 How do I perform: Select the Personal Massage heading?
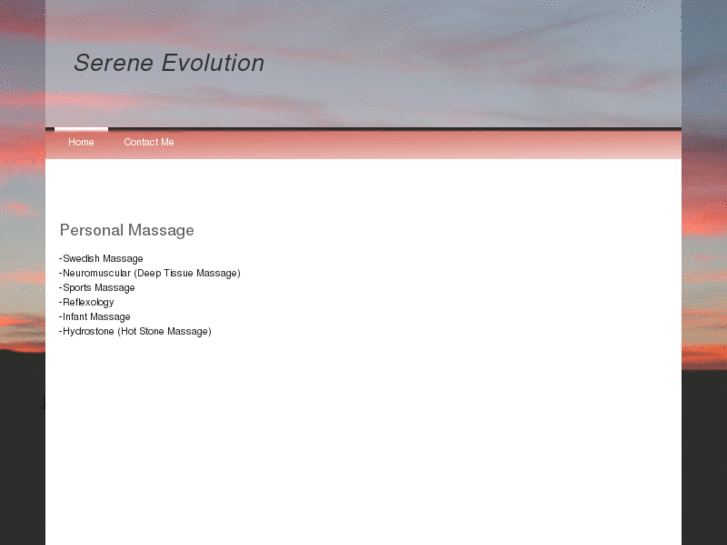coord(127,230)
